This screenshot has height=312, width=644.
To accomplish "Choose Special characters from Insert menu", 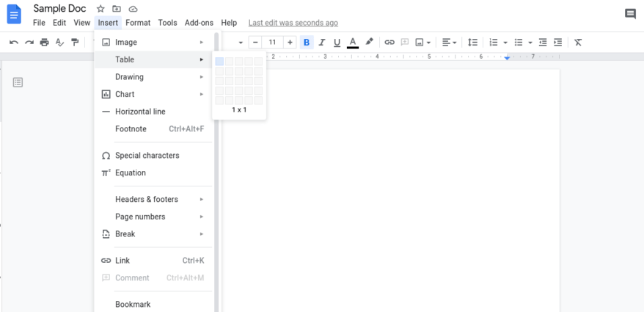I will point(154,156).
